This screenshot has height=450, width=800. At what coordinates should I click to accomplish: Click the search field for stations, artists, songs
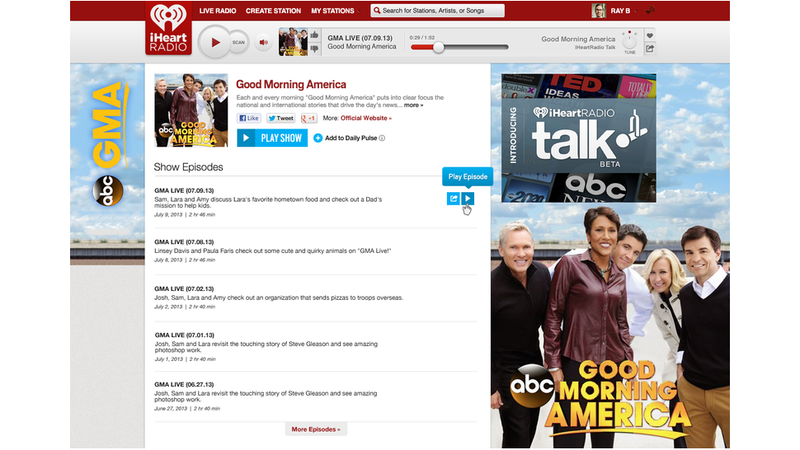pos(438,10)
